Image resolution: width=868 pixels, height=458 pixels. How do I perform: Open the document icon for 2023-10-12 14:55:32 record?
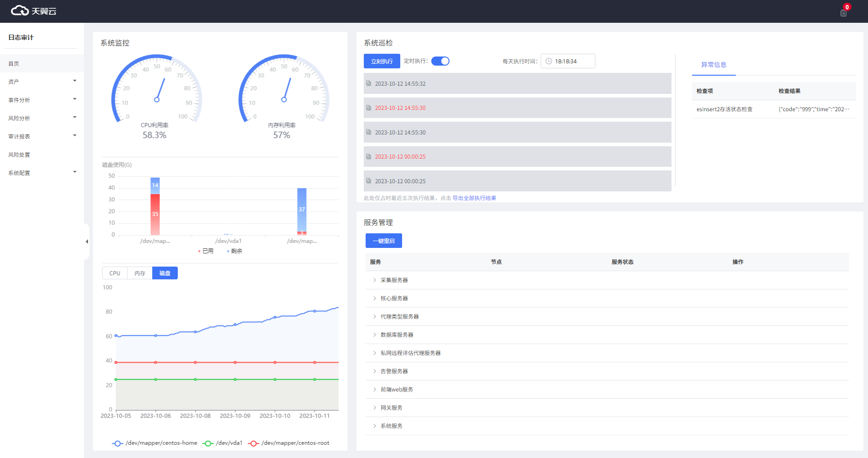[368, 83]
